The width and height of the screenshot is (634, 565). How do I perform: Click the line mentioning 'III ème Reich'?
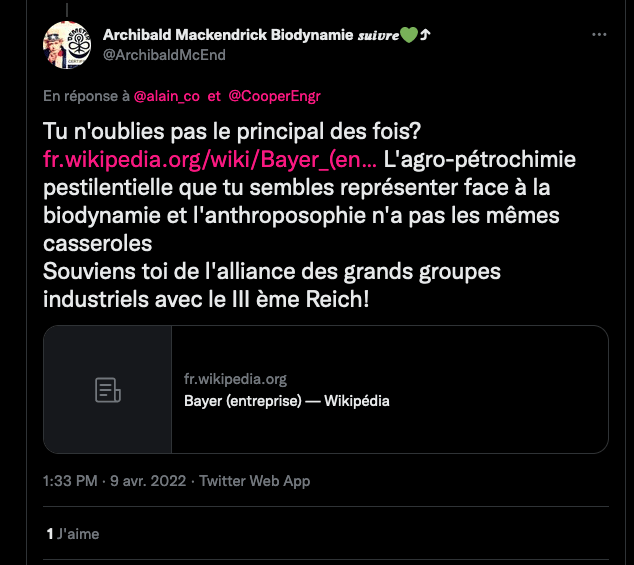207,298
